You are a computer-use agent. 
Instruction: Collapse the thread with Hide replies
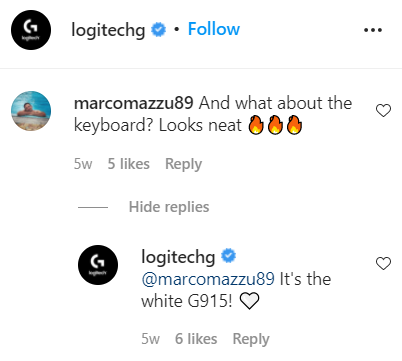[169, 207]
